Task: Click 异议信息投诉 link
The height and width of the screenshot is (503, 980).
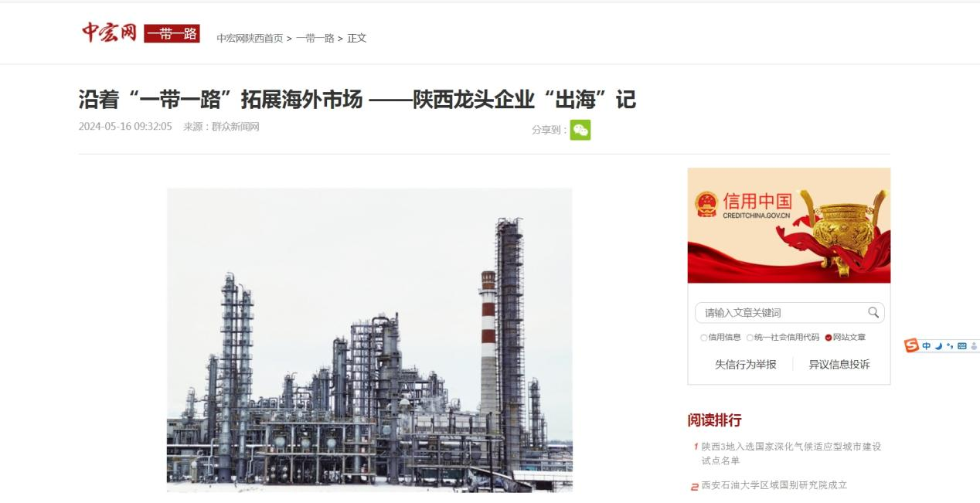Action: click(x=839, y=364)
